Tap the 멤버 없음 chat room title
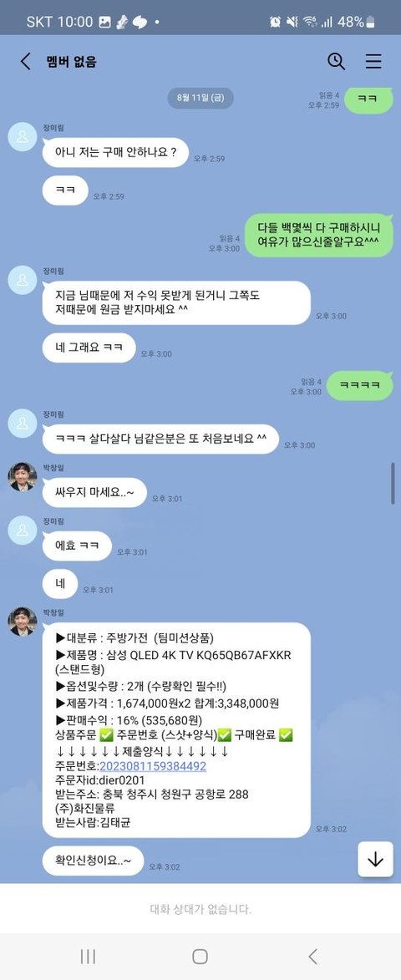The height and width of the screenshot is (980, 401). click(x=71, y=61)
